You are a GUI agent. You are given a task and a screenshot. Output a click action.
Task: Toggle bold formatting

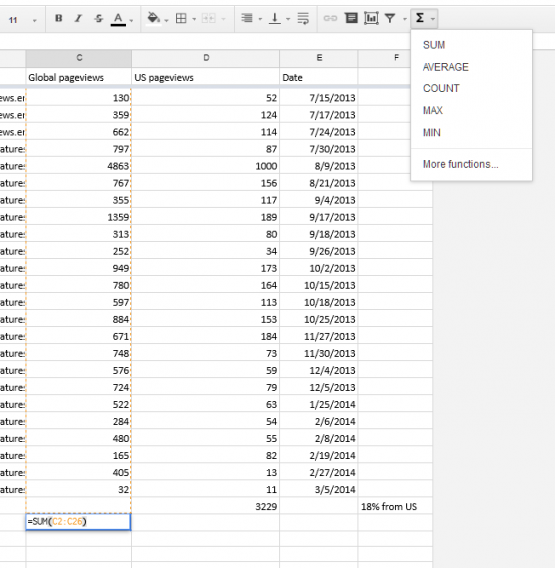58,18
